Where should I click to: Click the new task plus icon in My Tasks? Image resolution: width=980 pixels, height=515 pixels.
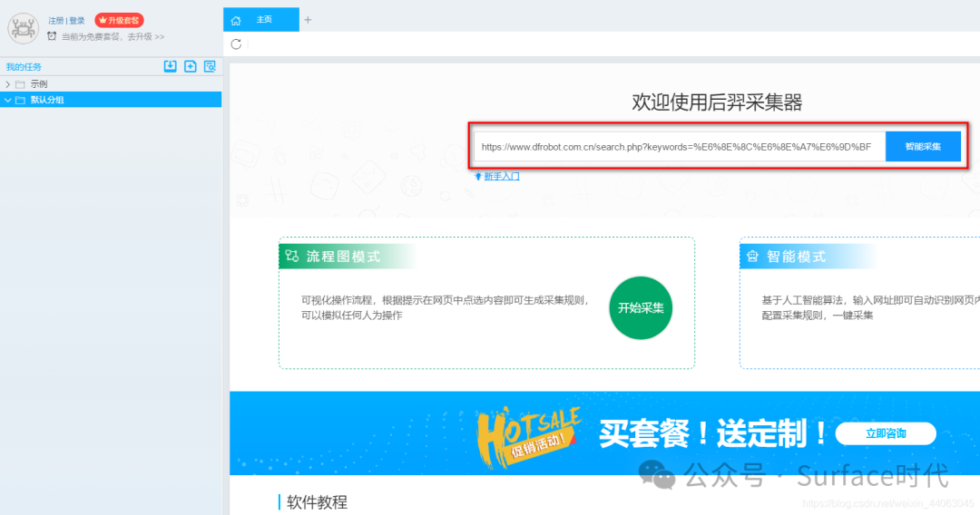click(x=190, y=66)
